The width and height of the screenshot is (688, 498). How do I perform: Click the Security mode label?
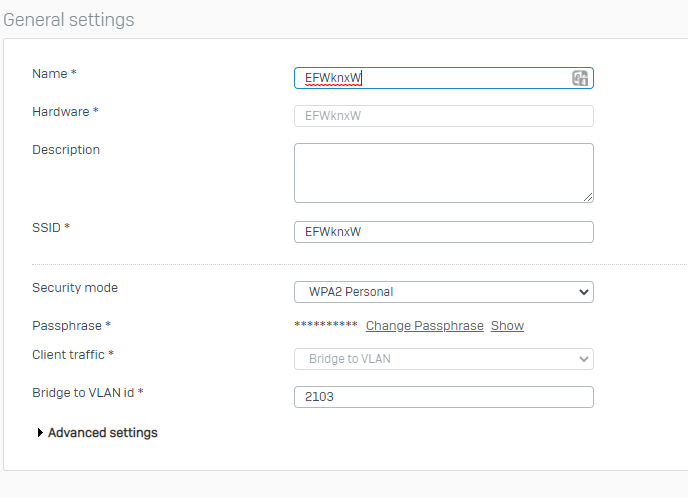pos(75,288)
